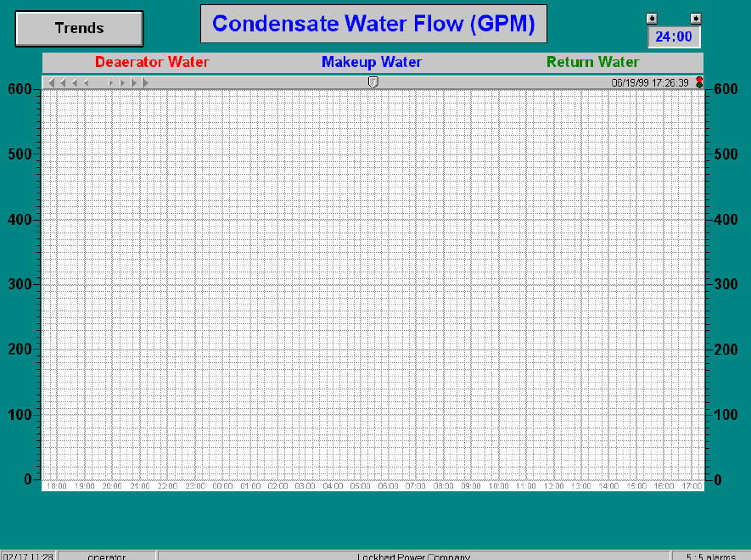Click the right axis 100 label
Viewport: 751px width, 560px height.
pos(726,415)
